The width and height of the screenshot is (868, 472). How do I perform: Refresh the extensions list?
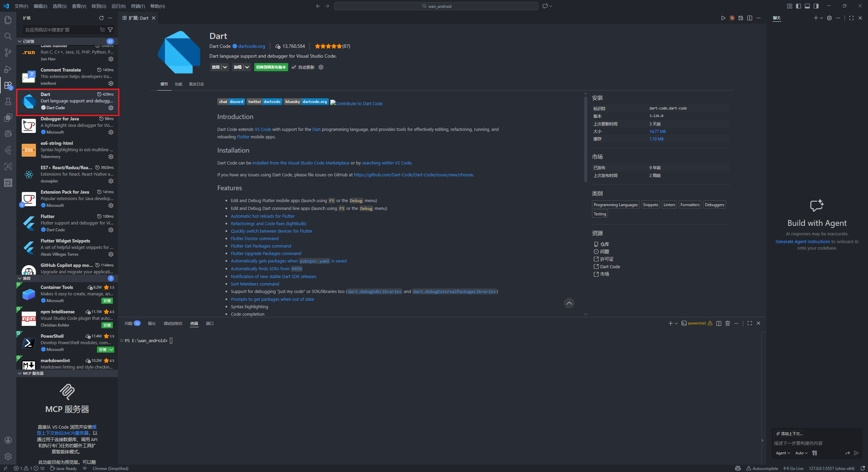click(x=101, y=18)
